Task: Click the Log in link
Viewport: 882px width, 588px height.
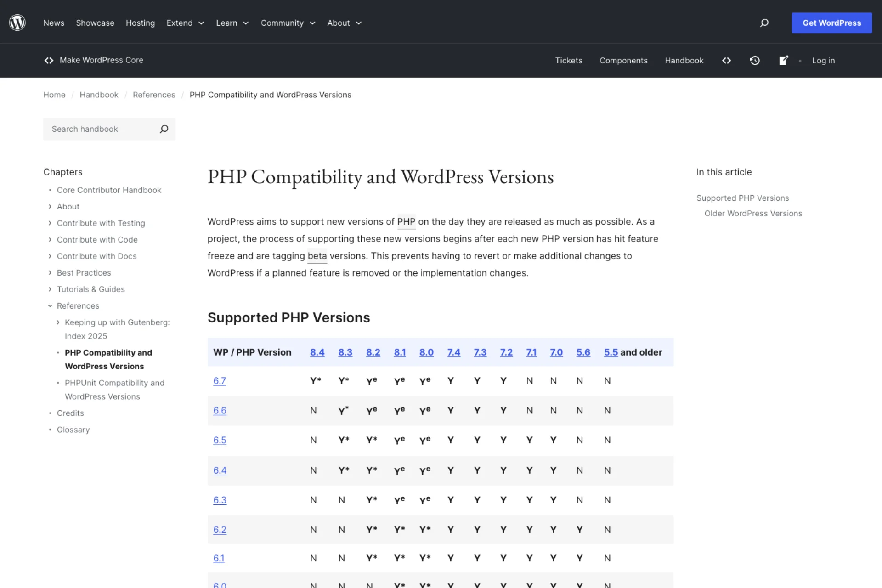Action: 823,60
